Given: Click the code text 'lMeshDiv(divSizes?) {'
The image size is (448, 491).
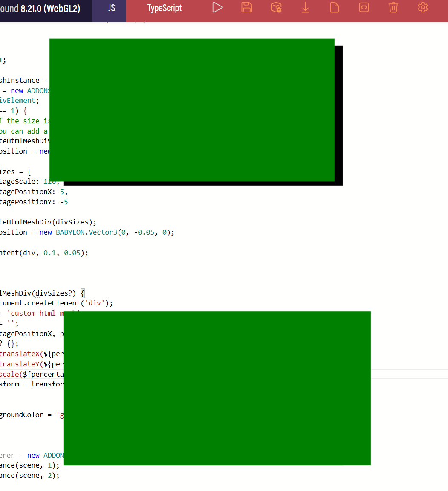Looking at the screenshot, I should pos(42,293).
